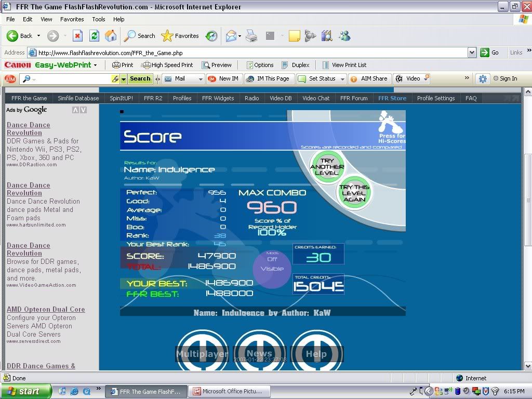Screen dimensions: 532x399
Task: Toggle the Mods Off Visible circle
Action: point(272,268)
